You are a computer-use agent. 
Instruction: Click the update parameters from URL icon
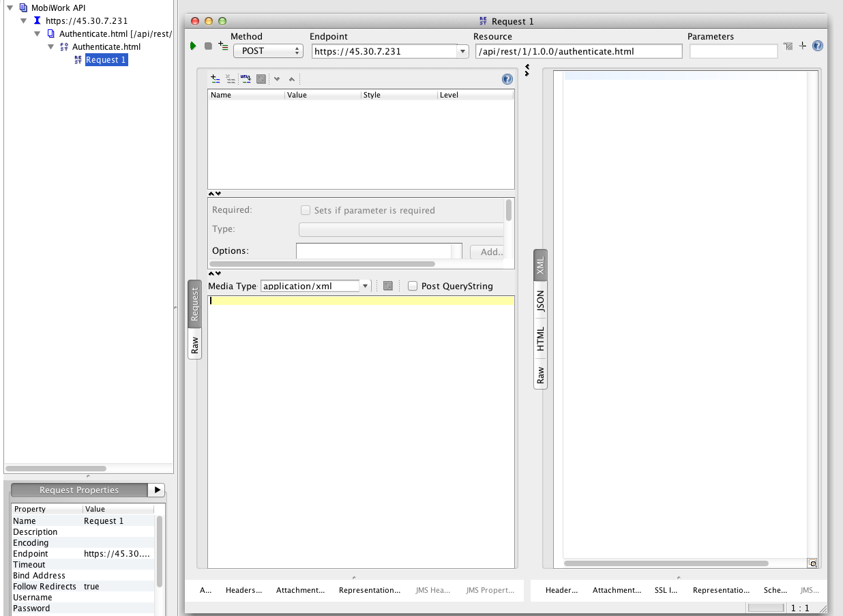click(246, 79)
